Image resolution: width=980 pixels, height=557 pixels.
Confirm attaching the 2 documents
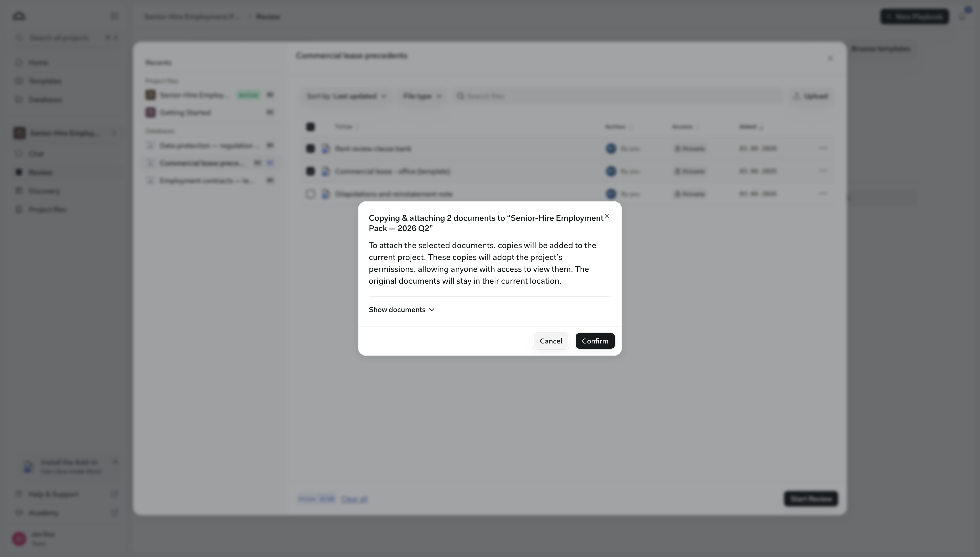pyautogui.click(x=595, y=341)
